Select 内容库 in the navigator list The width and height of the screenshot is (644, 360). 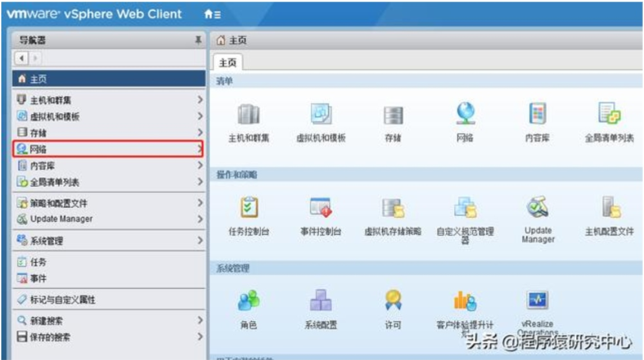click(109, 165)
